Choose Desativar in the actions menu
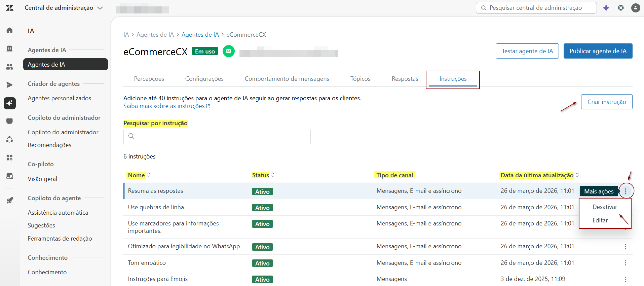Image resolution: width=644 pixels, height=286 pixels. pos(605,207)
